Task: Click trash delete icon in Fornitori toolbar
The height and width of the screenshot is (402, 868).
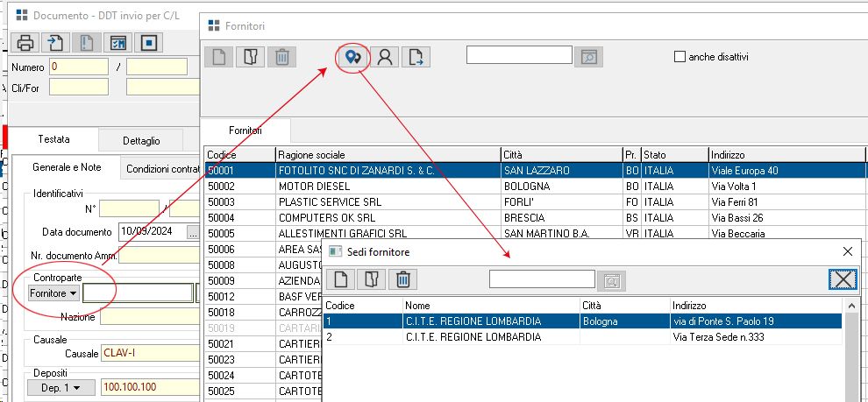Action: click(282, 57)
